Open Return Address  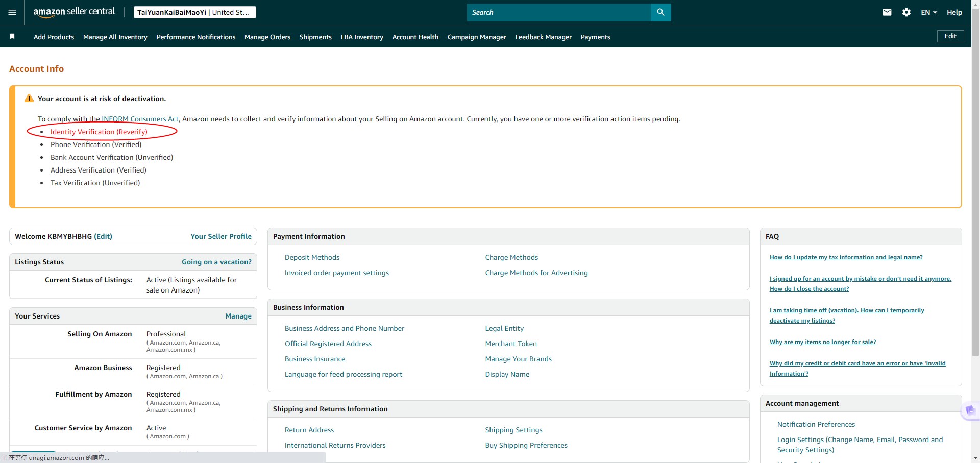point(309,430)
